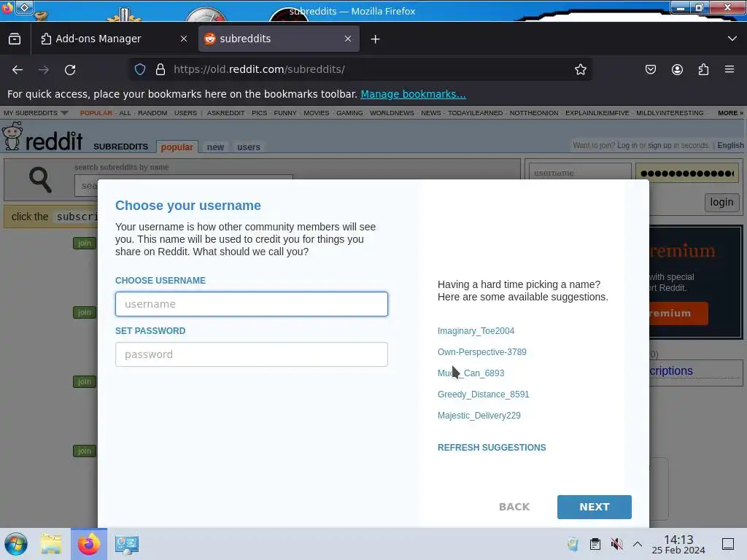Image resolution: width=747 pixels, height=560 pixels.
Task: Open the Manage bookmarks link
Action: pos(413,94)
